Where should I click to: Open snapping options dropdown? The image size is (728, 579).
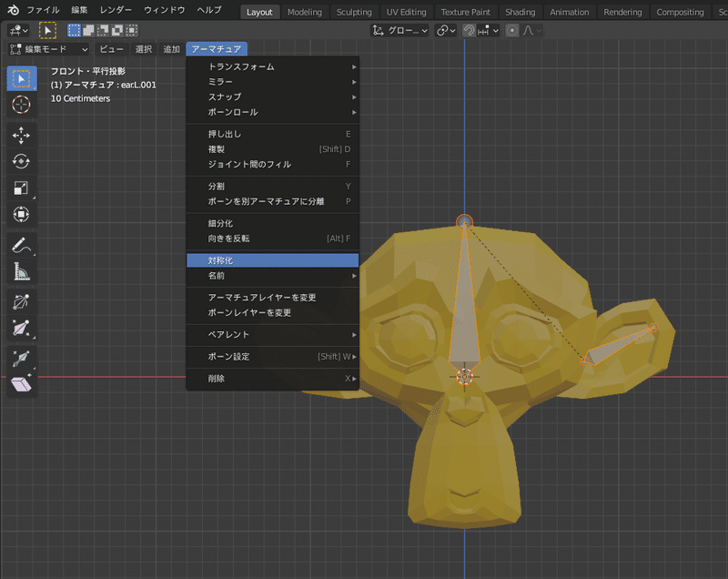pos(488,31)
